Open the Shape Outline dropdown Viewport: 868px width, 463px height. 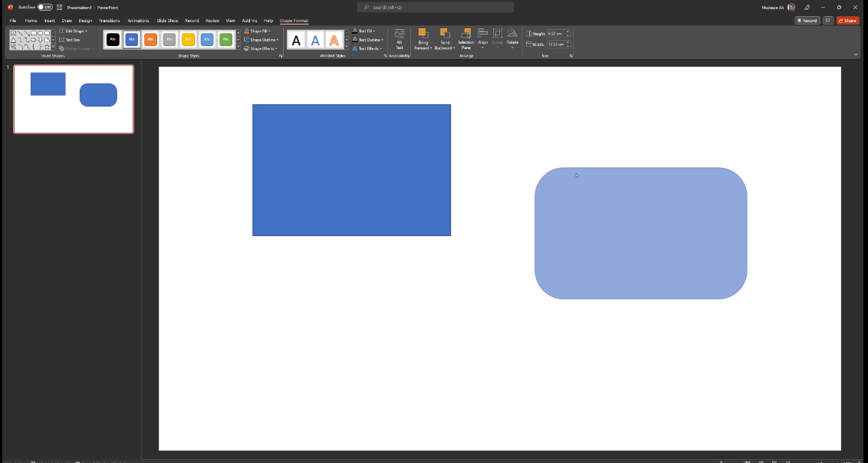(261, 40)
